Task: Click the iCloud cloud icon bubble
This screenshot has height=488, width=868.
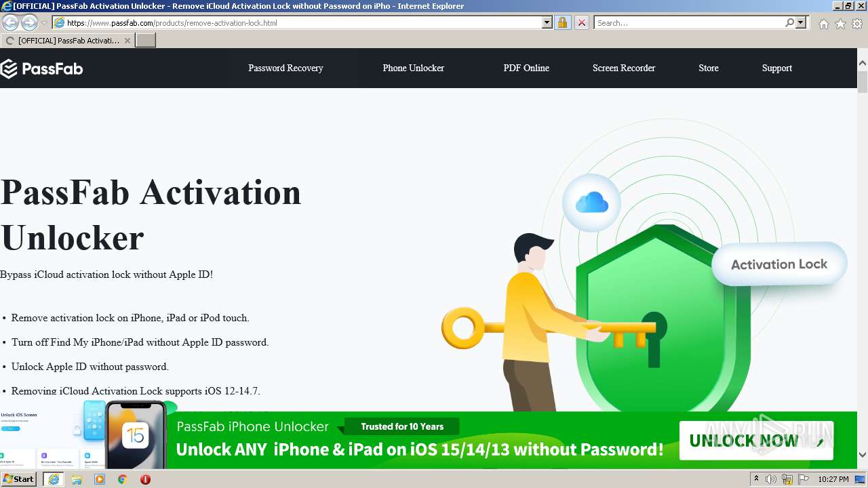Action: (x=591, y=202)
